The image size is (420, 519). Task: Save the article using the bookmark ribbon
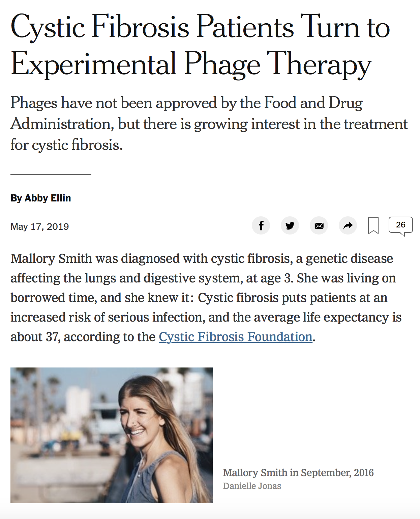(373, 225)
